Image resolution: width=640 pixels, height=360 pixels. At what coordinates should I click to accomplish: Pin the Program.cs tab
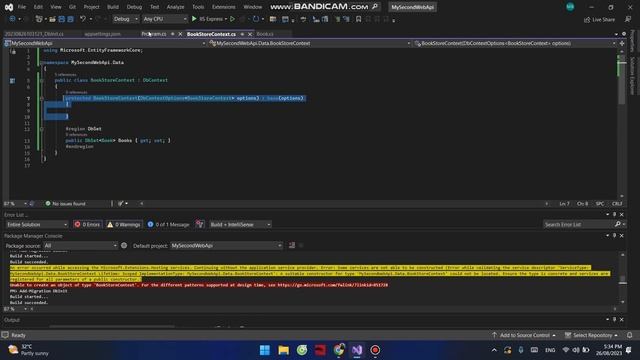pyautogui.click(x=173, y=34)
